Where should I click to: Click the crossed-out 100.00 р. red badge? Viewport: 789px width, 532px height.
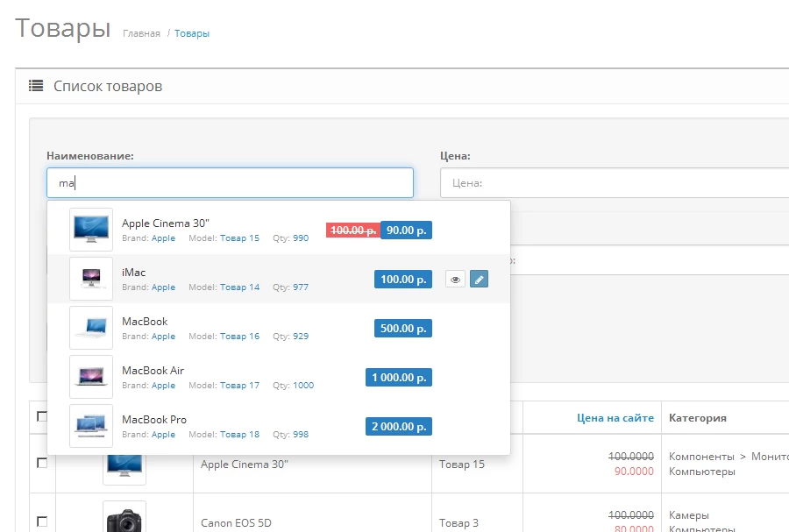click(353, 231)
